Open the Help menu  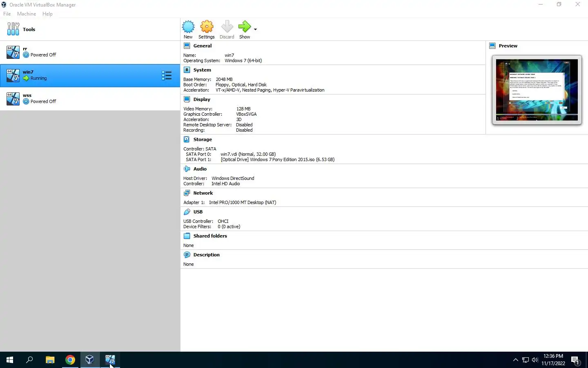pos(47,14)
